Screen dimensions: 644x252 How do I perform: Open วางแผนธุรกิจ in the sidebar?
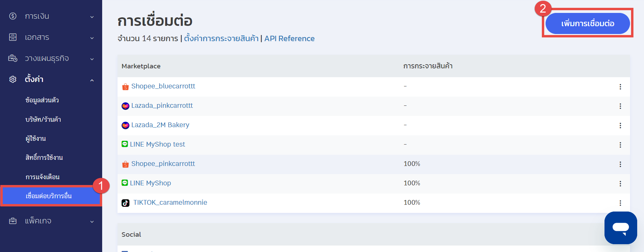pos(47,58)
